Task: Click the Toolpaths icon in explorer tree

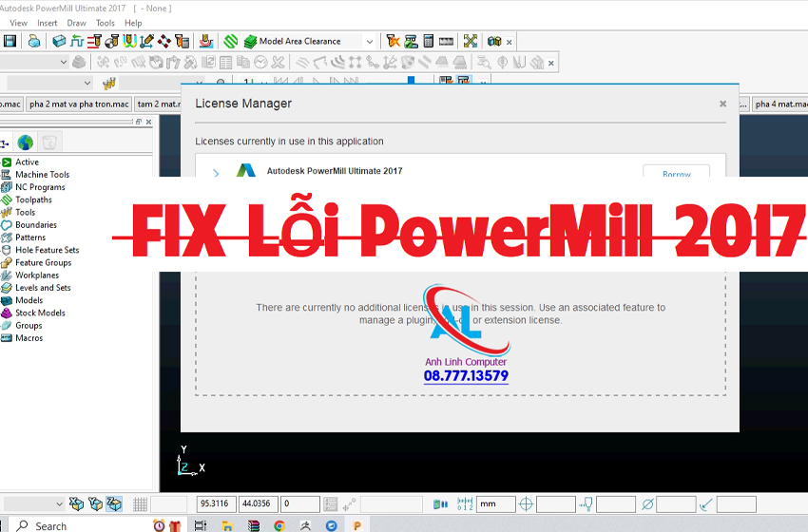Action: [x=7, y=200]
